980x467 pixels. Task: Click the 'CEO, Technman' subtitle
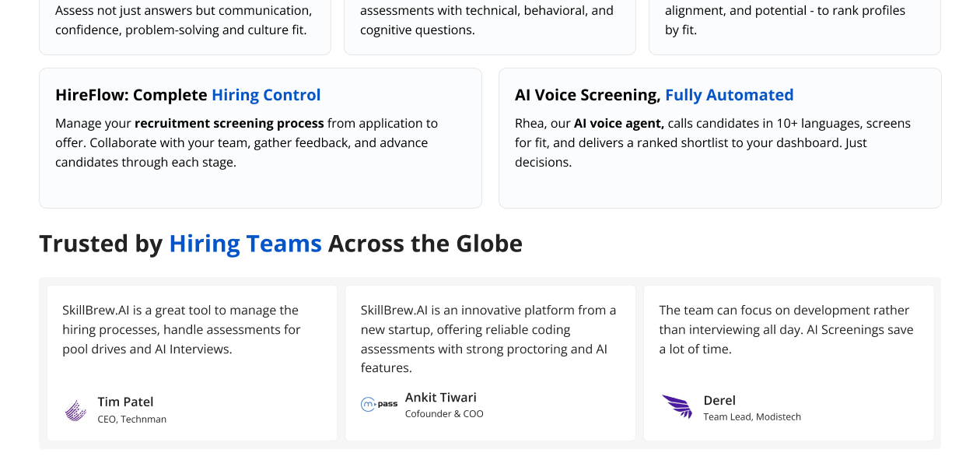[x=132, y=419]
